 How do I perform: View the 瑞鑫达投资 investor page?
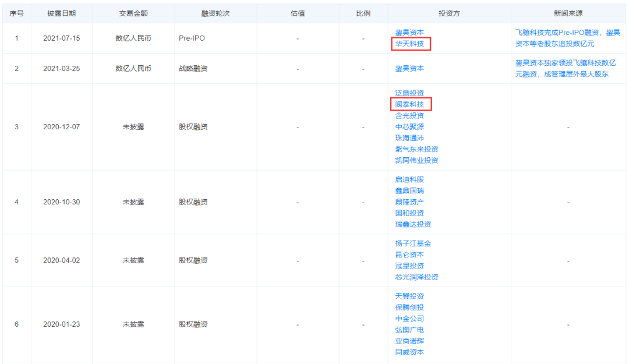tap(413, 224)
